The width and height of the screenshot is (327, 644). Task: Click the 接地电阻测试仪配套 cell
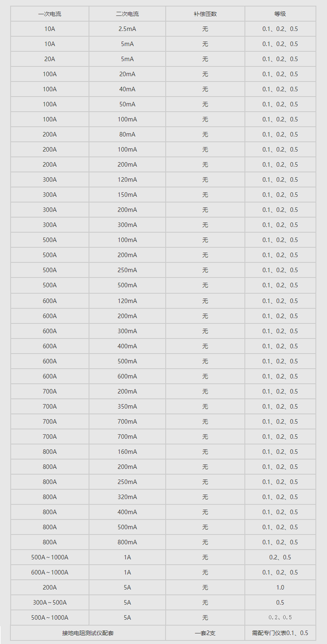point(88,633)
